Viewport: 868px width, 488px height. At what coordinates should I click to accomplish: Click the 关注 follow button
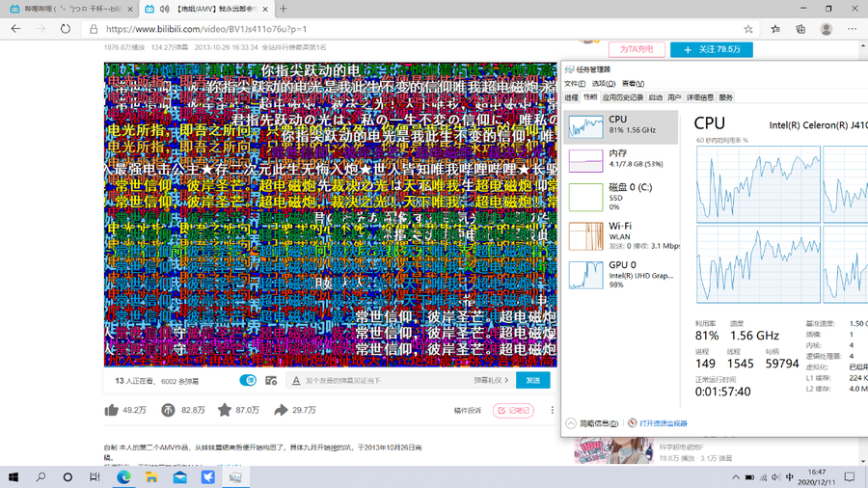[712, 49]
